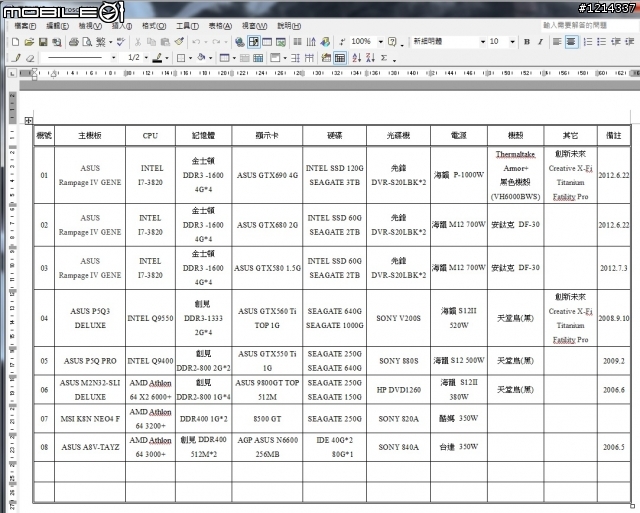Viewport: 640px width, 513px height.
Task: Run the spelling and grammar check
Action: [121, 42]
